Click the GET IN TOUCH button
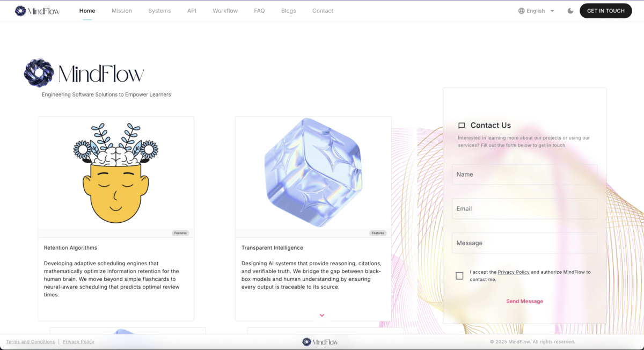This screenshot has width=644, height=350. [606, 11]
